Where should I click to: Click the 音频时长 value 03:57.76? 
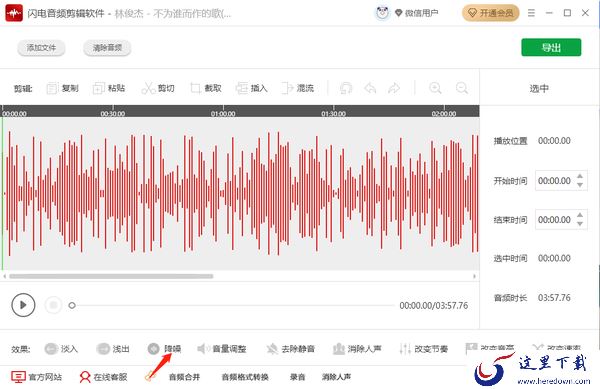[x=554, y=298]
